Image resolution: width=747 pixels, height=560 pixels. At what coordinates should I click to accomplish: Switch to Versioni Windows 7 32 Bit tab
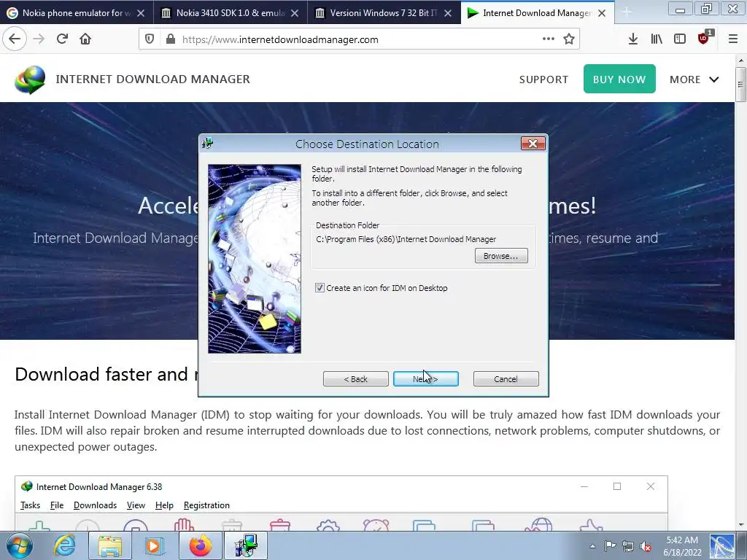coord(384,13)
